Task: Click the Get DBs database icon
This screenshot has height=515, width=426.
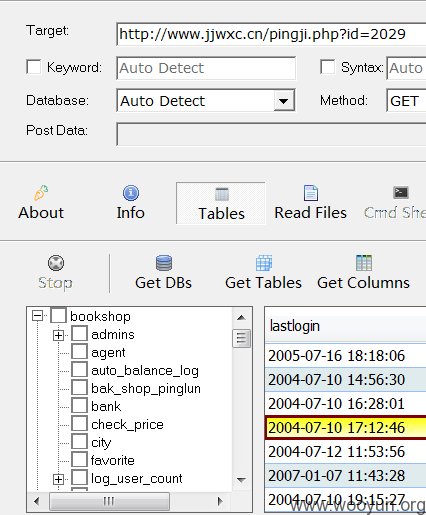Action: point(164,263)
